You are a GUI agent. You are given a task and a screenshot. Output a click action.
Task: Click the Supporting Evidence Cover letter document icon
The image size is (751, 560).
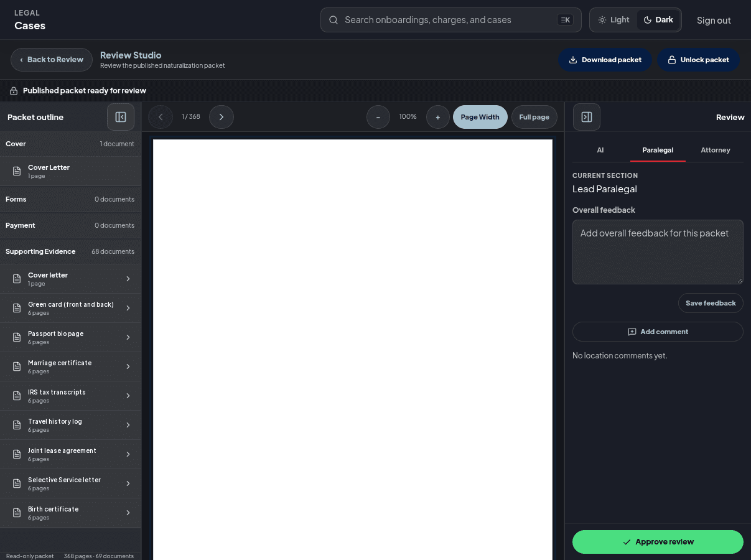pos(17,279)
